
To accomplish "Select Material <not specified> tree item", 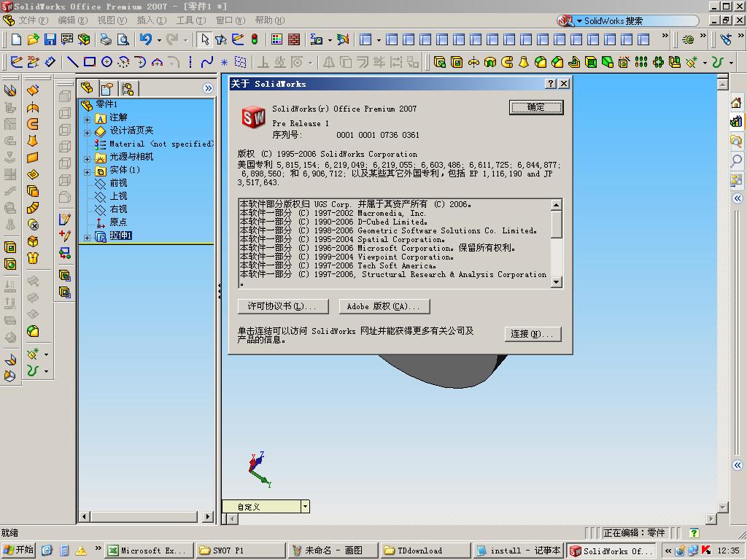I will (x=161, y=144).
